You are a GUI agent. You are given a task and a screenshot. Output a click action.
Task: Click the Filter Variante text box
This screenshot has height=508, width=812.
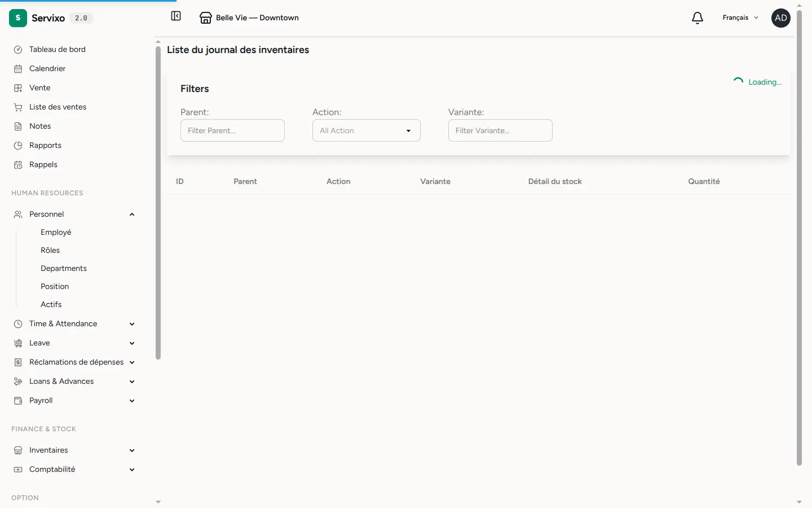click(x=500, y=130)
